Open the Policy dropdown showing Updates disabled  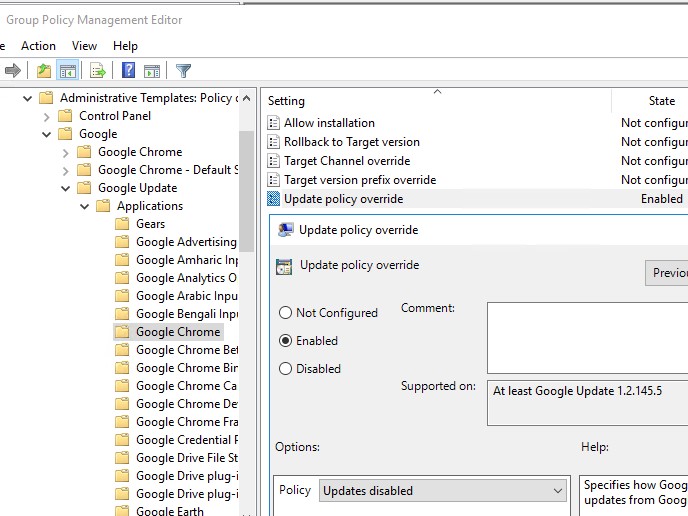(443, 491)
